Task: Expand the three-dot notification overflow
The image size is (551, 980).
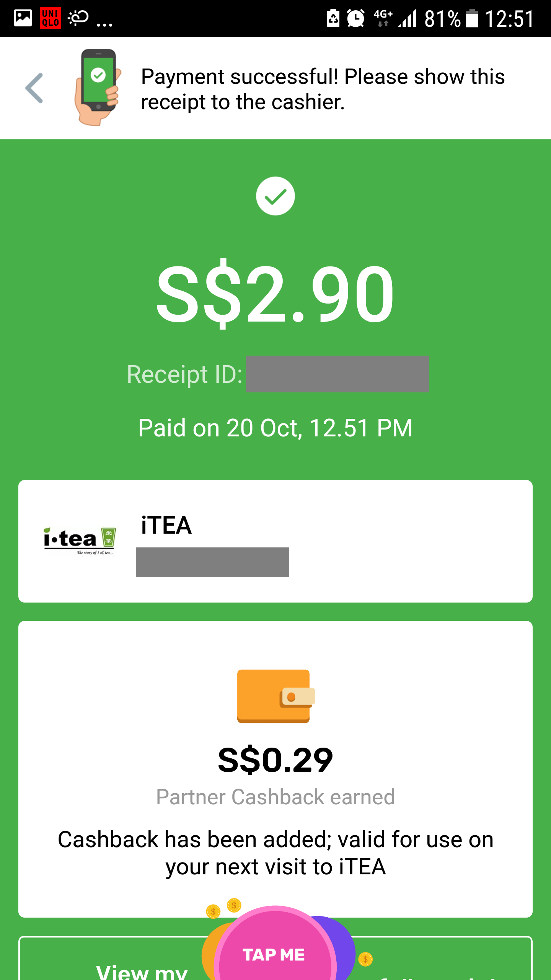Action: click(x=104, y=24)
